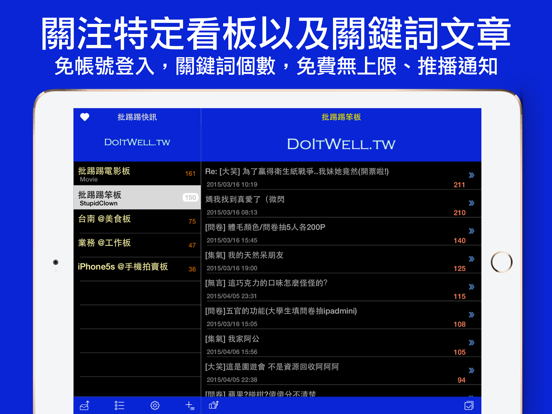
Task: Click date 2015/04/05 23:31
Action: point(232,296)
